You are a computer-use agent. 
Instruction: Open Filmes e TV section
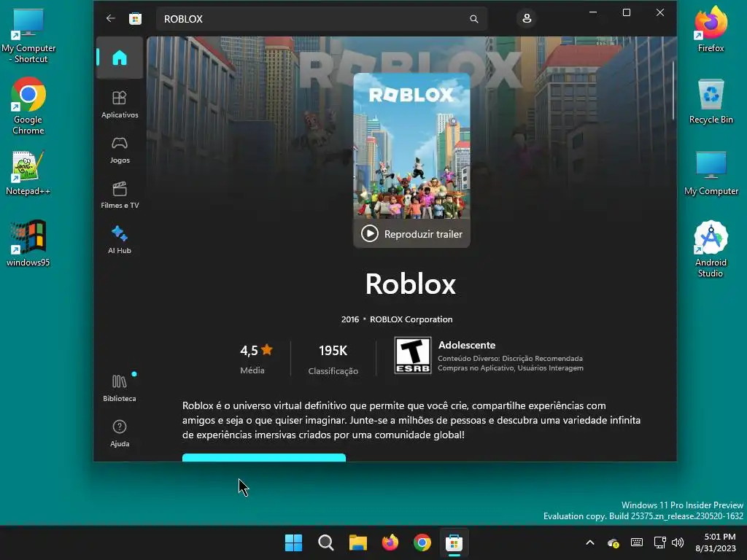pos(120,195)
